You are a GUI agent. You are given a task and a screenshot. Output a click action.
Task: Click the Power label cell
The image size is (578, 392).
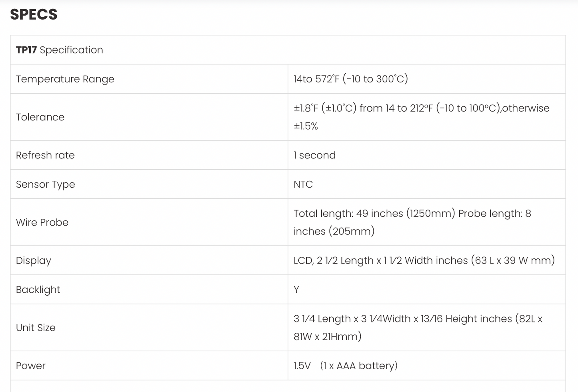point(31,366)
